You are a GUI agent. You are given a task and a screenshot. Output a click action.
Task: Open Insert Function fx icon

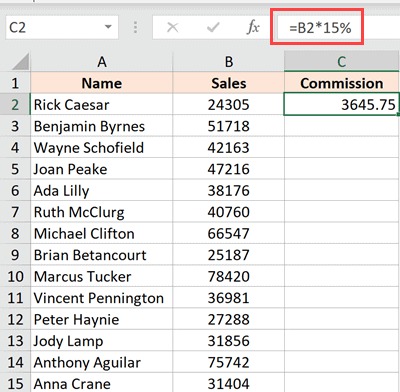pos(253,27)
